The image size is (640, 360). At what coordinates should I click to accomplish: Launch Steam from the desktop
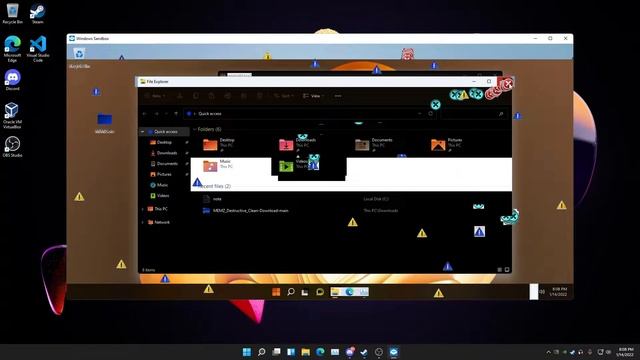pyautogui.click(x=38, y=13)
